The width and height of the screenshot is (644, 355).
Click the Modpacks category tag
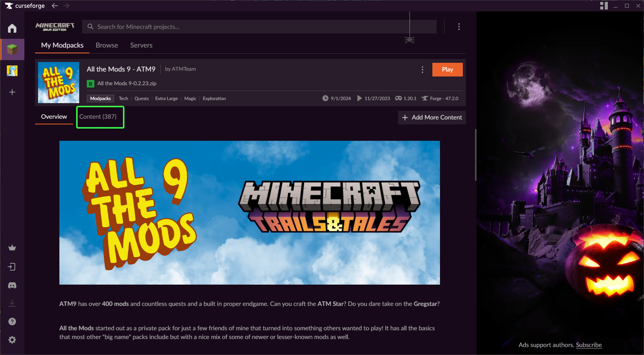pos(100,99)
